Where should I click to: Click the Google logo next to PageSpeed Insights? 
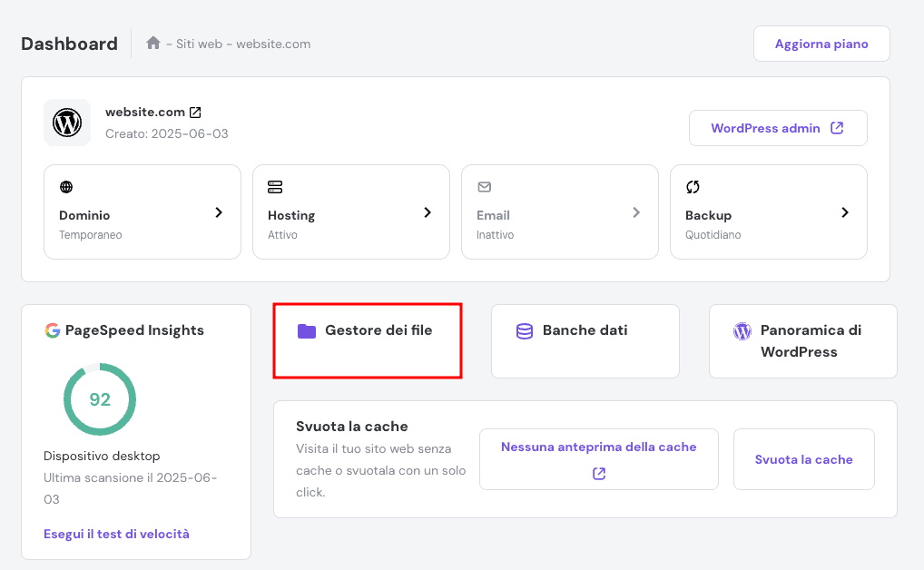point(54,330)
